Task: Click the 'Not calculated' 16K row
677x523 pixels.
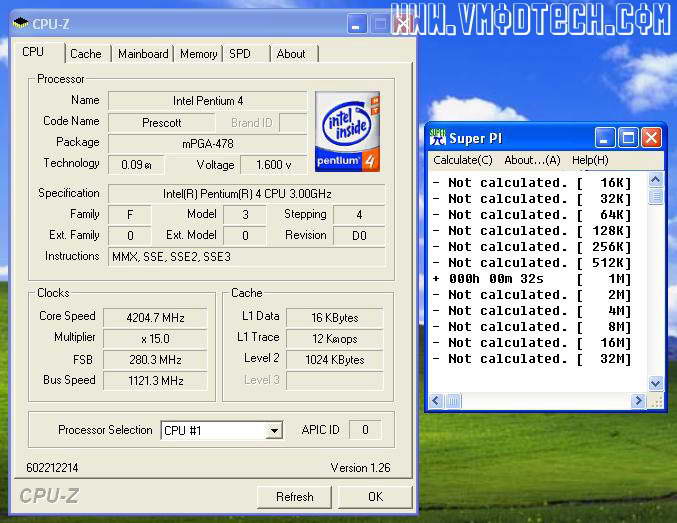Action: click(x=532, y=183)
